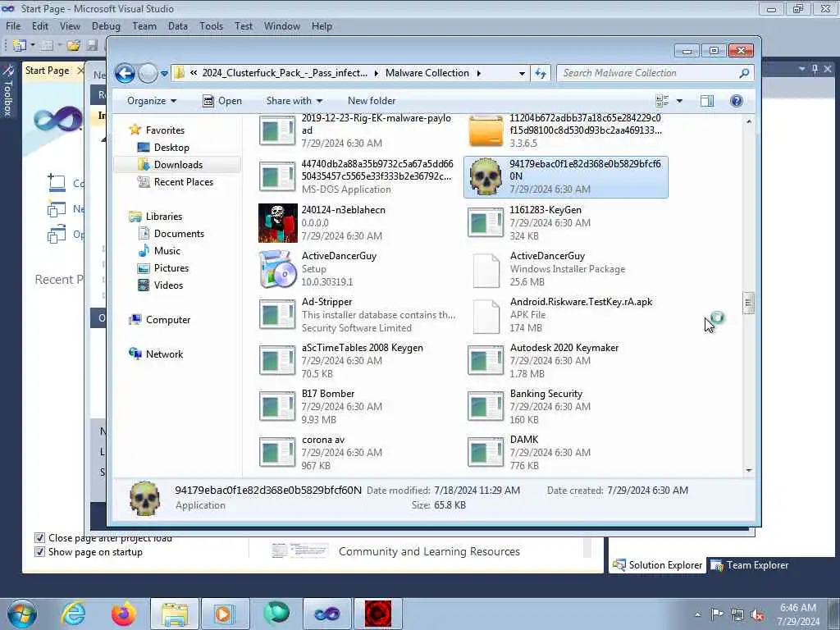The height and width of the screenshot is (630, 840).
Task: Select the Ad-Stripper file icon
Action: pos(277,314)
